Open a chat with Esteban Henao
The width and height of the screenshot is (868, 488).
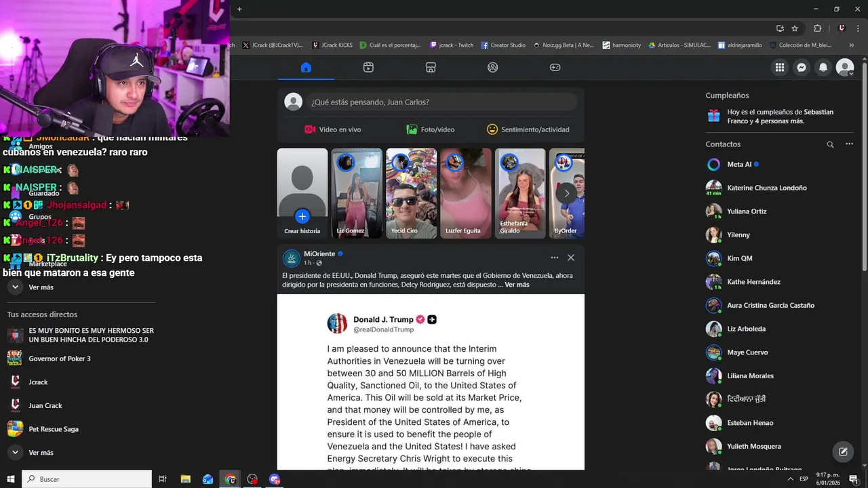pos(778,423)
